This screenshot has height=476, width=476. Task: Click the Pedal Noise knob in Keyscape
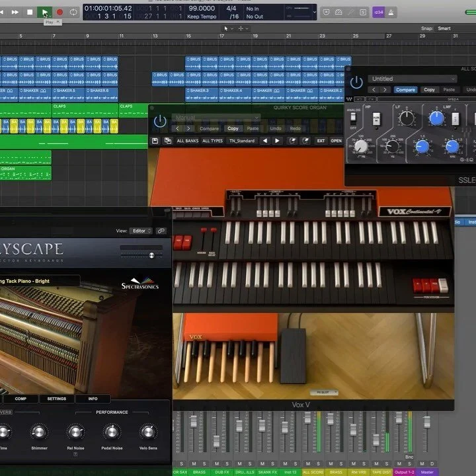click(x=112, y=431)
